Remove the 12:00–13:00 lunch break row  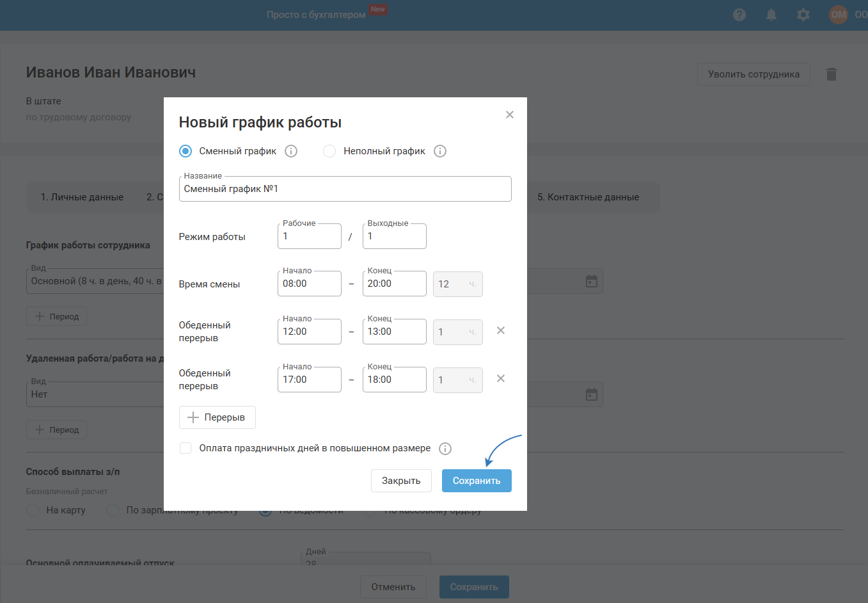click(501, 331)
